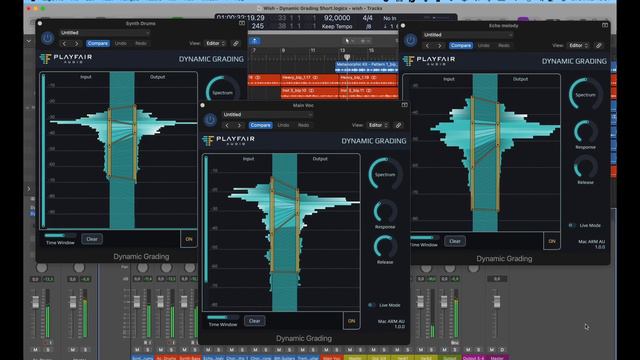
Task: Click Clear in Main Voc plugin
Action: (254, 321)
